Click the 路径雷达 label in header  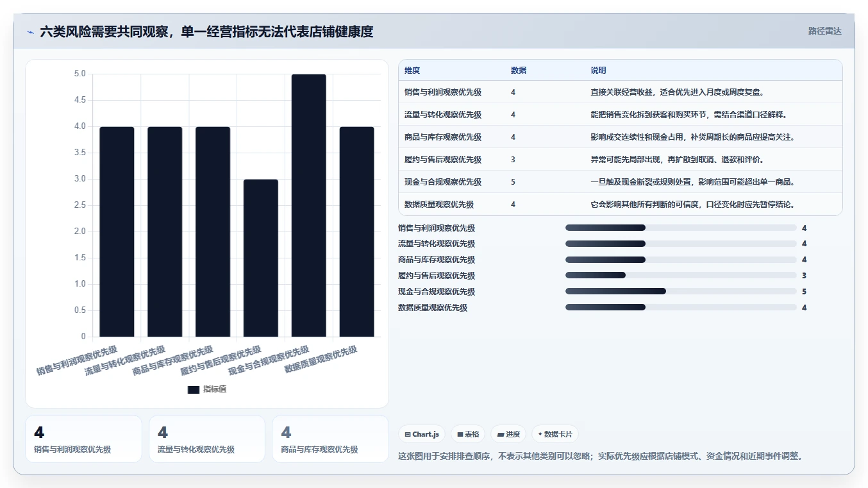[824, 31]
